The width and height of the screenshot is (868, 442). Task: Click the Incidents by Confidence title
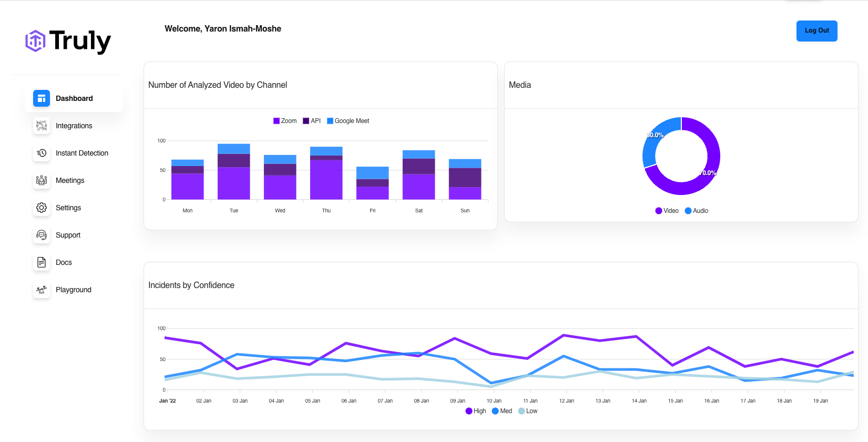pyautogui.click(x=191, y=285)
